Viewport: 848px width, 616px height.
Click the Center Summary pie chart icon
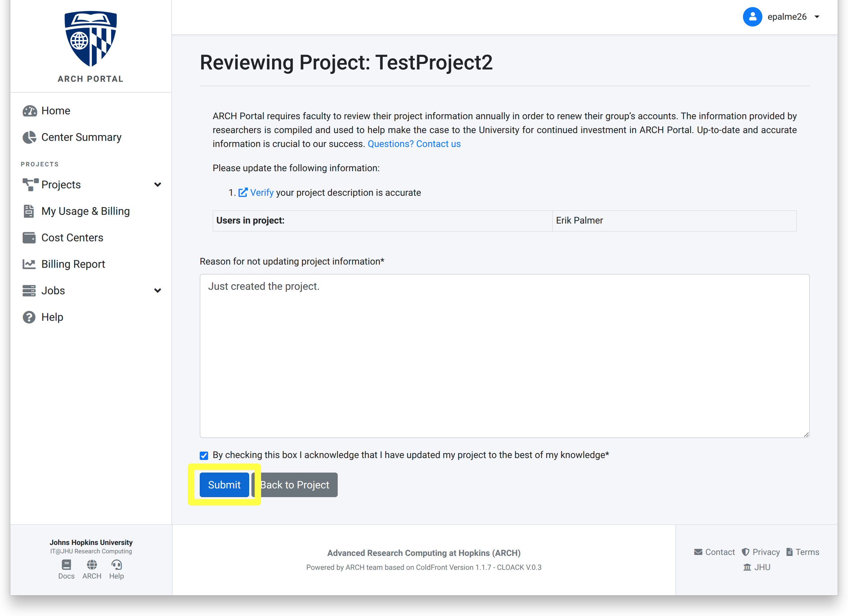coord(29,138)
